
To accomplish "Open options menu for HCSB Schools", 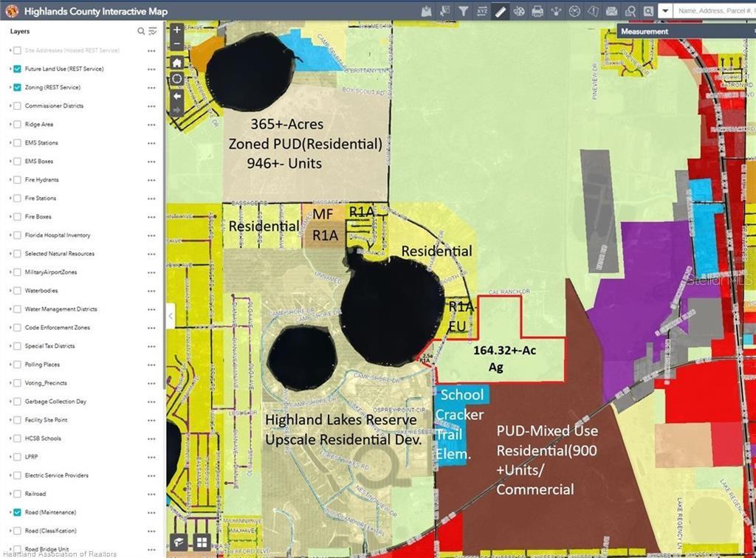I will (x=151, y=438).
